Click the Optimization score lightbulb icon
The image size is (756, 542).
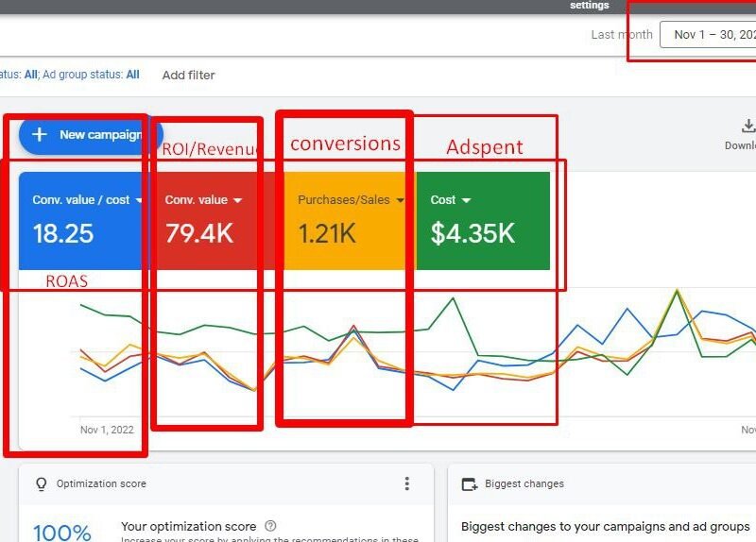[41, 483]
